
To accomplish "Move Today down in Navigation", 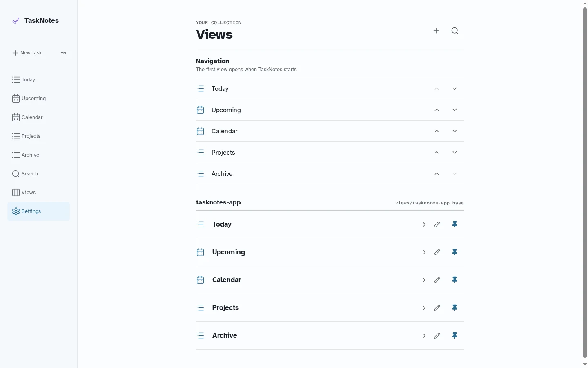I will point(455,89).
